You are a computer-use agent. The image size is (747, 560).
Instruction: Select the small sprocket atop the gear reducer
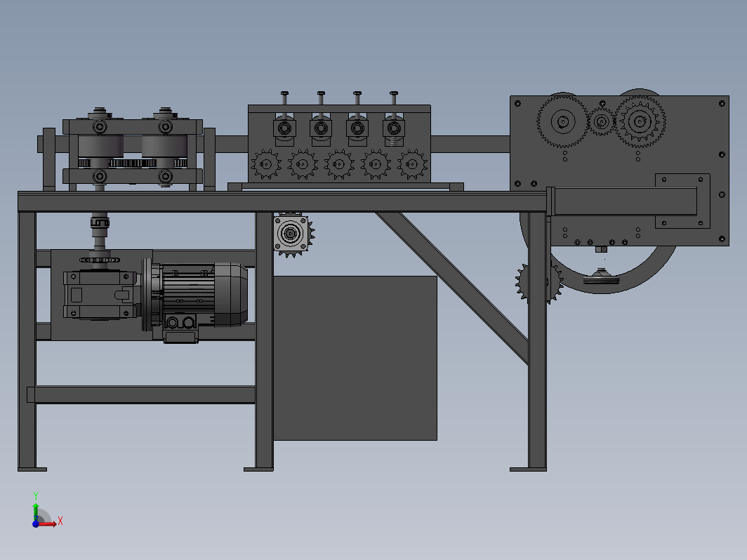(x=100, y=260)
